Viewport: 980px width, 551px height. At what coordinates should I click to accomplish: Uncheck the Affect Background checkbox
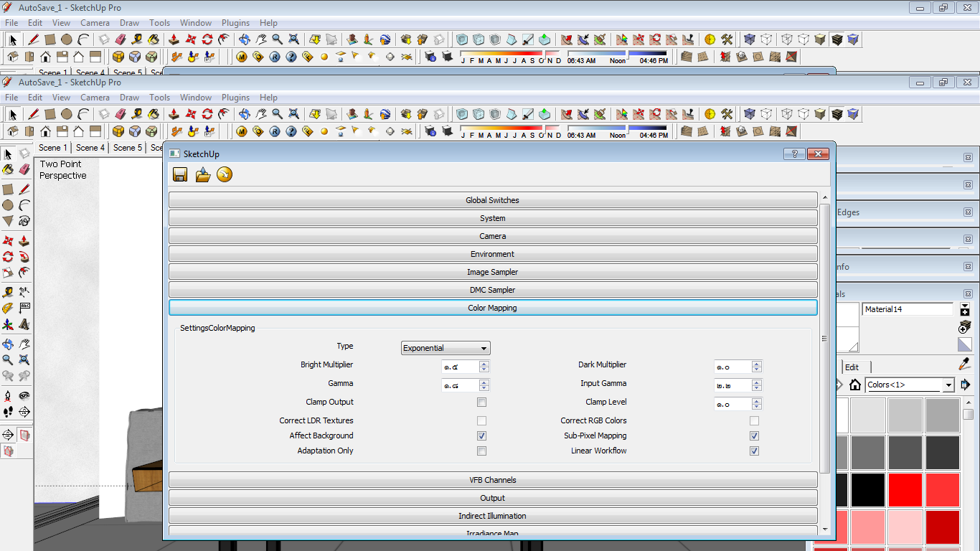pos(481,436)
